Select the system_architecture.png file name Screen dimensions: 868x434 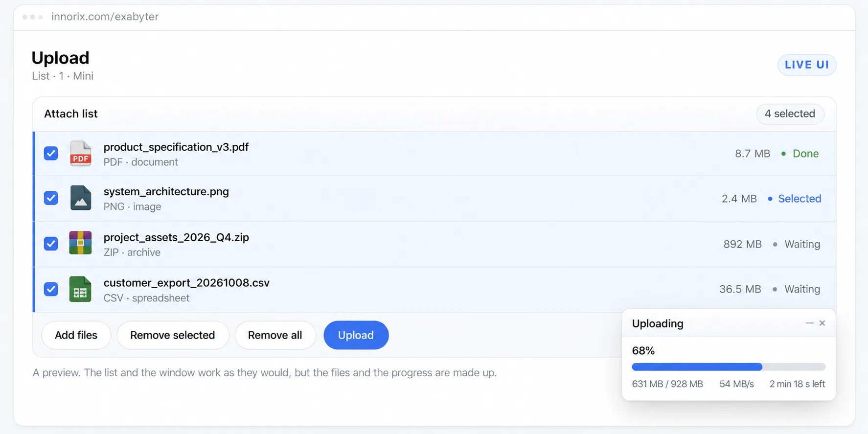click(166, 192)
